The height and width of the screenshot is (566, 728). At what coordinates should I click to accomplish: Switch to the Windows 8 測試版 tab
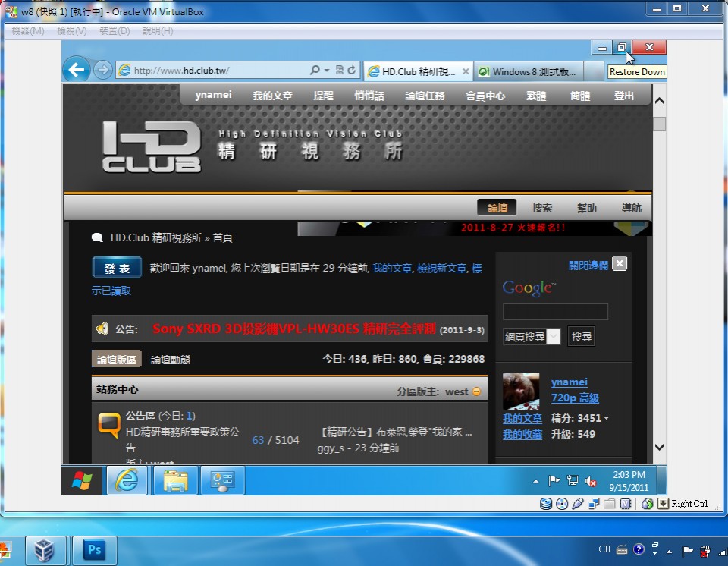coord(529,71)
